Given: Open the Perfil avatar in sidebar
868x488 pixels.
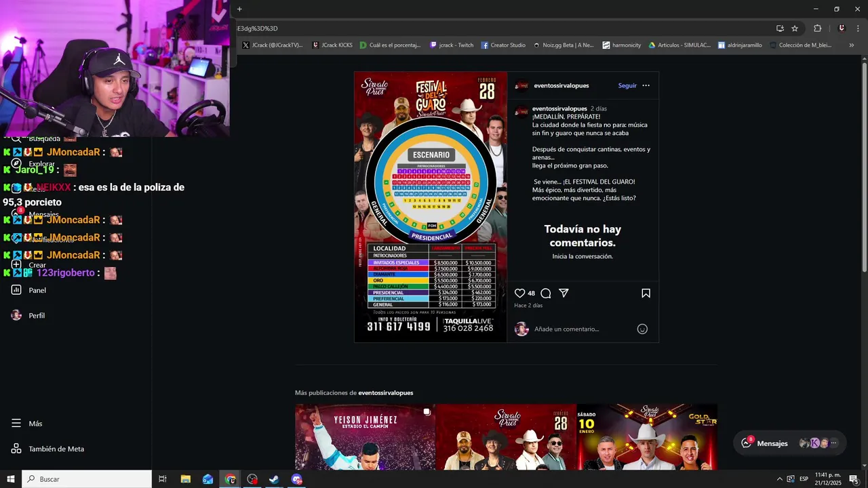Looking at the screenshot, I should coord(16,315).
